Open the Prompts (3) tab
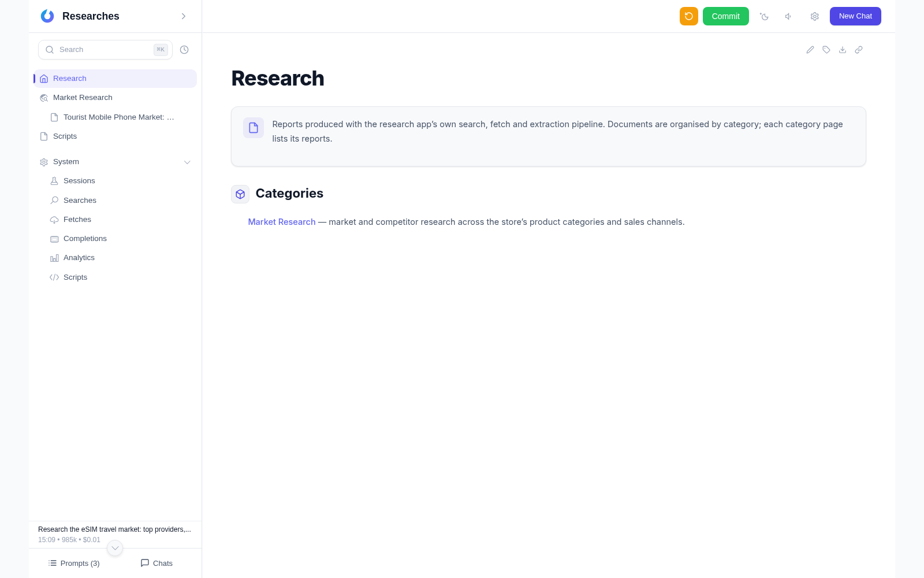 click(74, 563)
